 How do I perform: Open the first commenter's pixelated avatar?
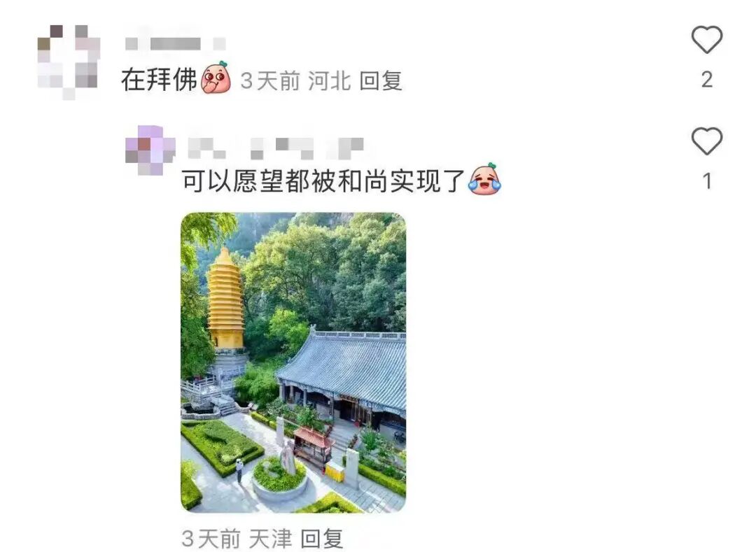pyautogui.click(x=69, y=62)
